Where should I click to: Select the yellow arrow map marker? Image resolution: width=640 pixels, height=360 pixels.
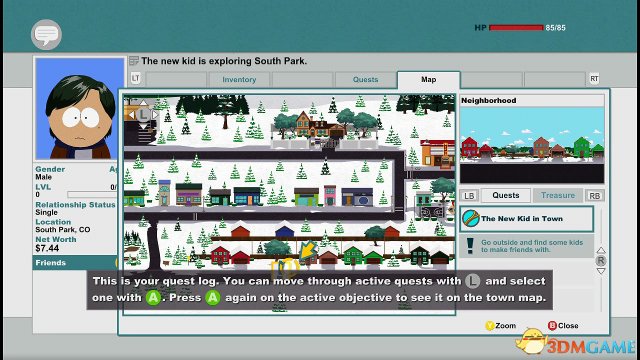pyautogui.click(x=307, y=250)
